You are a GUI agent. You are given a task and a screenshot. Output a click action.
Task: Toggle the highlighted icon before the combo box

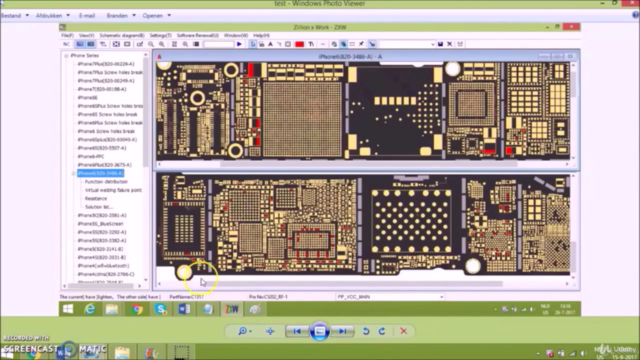[x=372, y=44]
